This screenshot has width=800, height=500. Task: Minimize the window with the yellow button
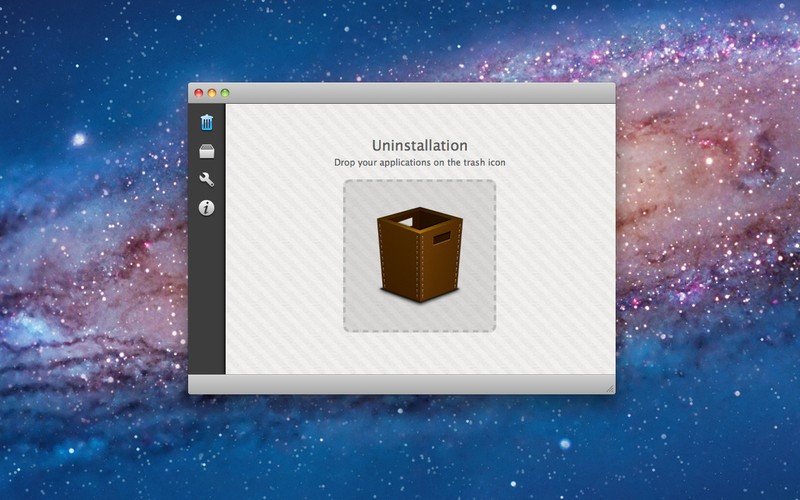pos(212,93)
